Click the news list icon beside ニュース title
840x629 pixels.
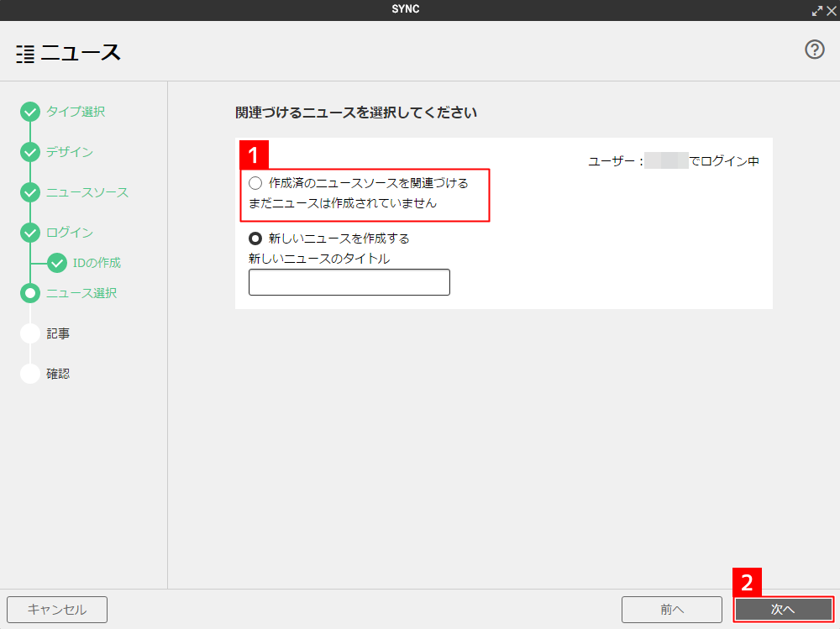[25, 54]
